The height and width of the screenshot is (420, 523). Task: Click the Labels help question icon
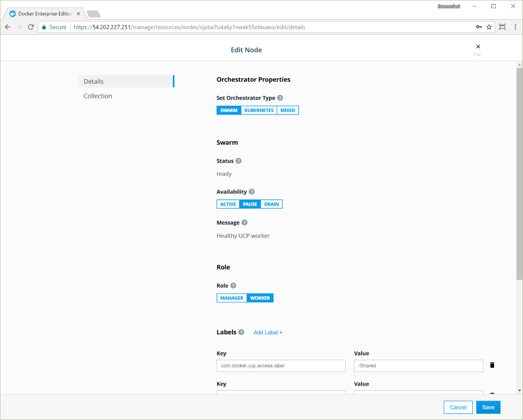241,332
